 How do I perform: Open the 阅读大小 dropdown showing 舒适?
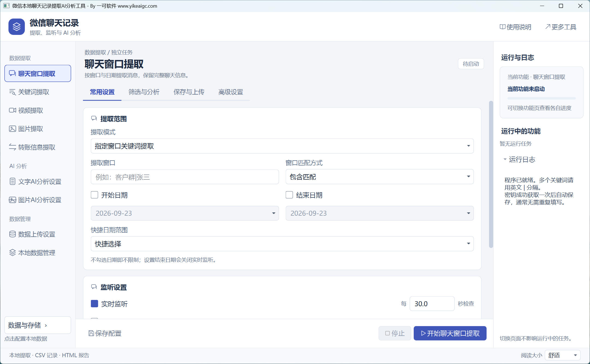point(562,355)
